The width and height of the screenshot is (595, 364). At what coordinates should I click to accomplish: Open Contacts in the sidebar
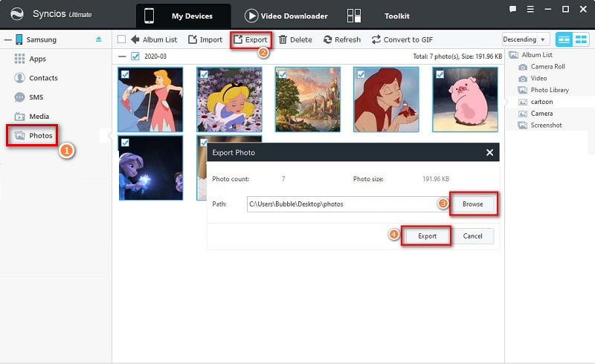36,78
